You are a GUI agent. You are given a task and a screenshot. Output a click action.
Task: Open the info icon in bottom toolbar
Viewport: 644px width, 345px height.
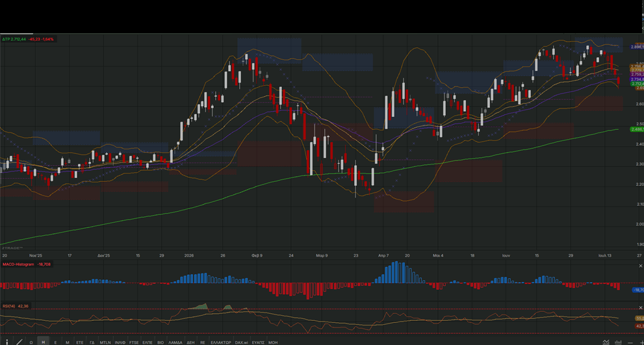[x=7, y=342]
